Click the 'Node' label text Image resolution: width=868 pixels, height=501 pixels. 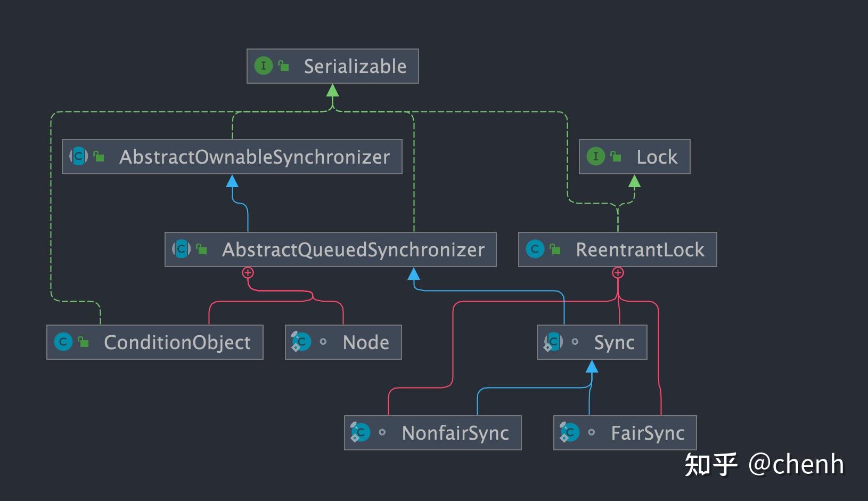[366, 343]
